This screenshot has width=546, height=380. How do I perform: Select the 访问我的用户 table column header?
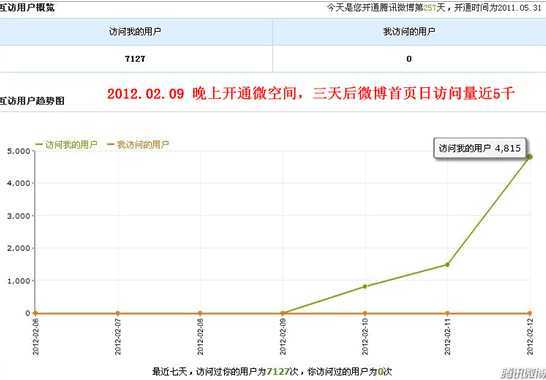[135, 32]
